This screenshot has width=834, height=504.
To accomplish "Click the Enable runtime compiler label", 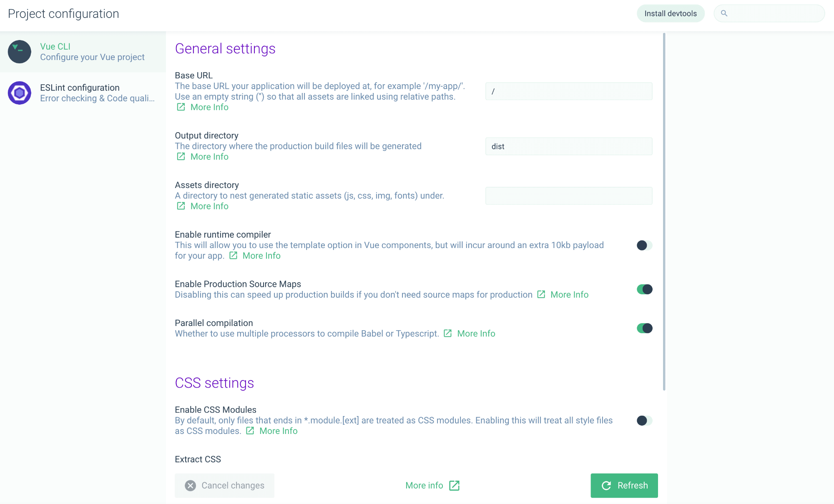I will [x=223, y=235].
